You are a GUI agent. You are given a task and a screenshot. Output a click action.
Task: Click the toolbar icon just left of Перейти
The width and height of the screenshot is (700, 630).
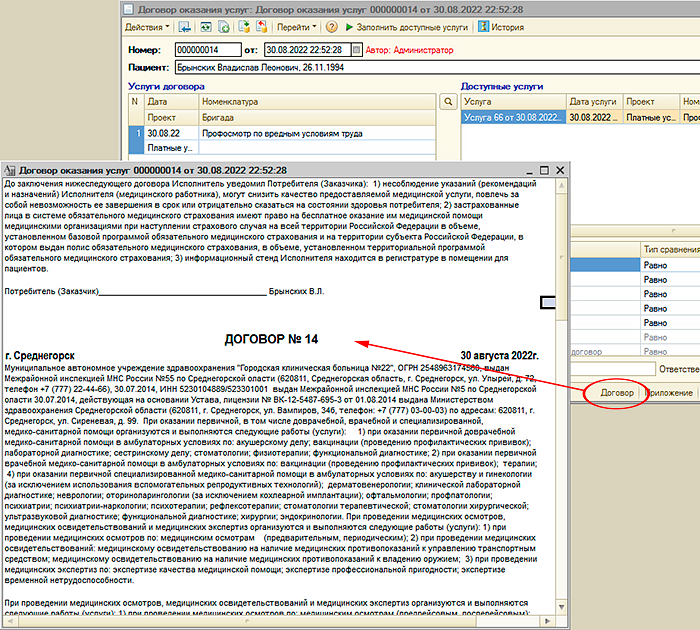pos(260,28)
